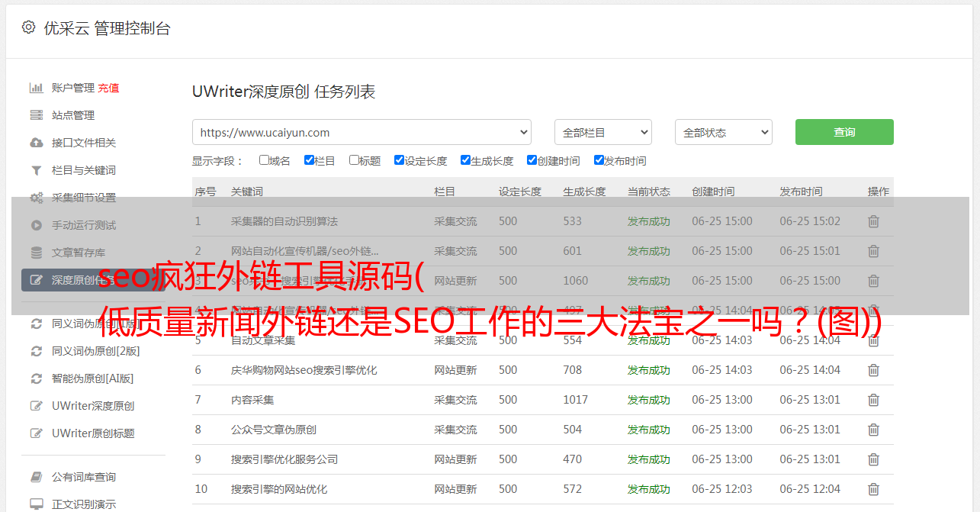Click trash icon for 搜索引擎优化服务公司

click(873, 459)
